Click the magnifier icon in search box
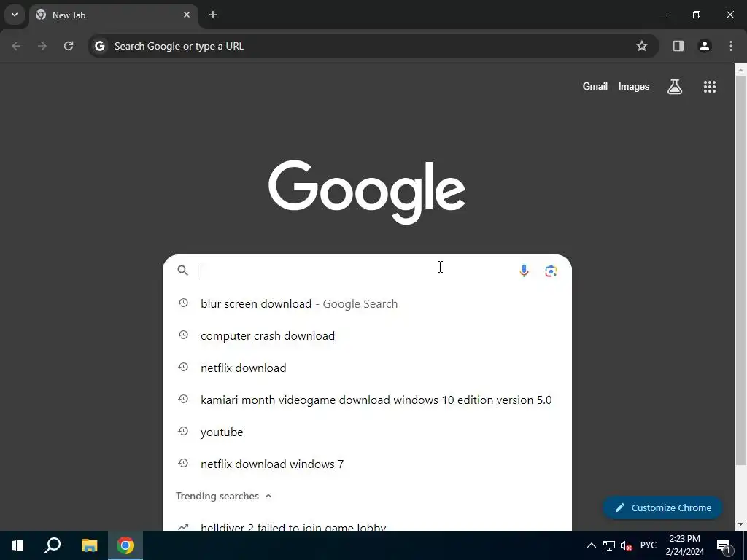Image resolution: width=747 pixels, height=560 pixels. [183, 271]
